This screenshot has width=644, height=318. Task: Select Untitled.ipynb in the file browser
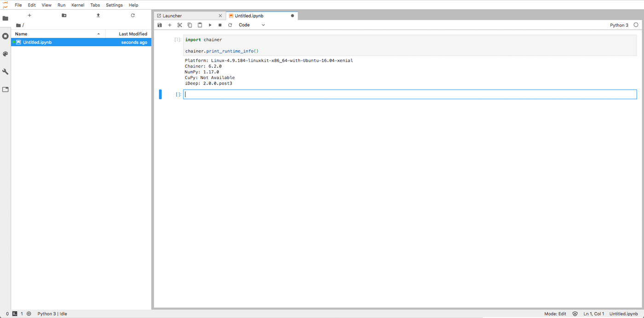pos(81,42)
